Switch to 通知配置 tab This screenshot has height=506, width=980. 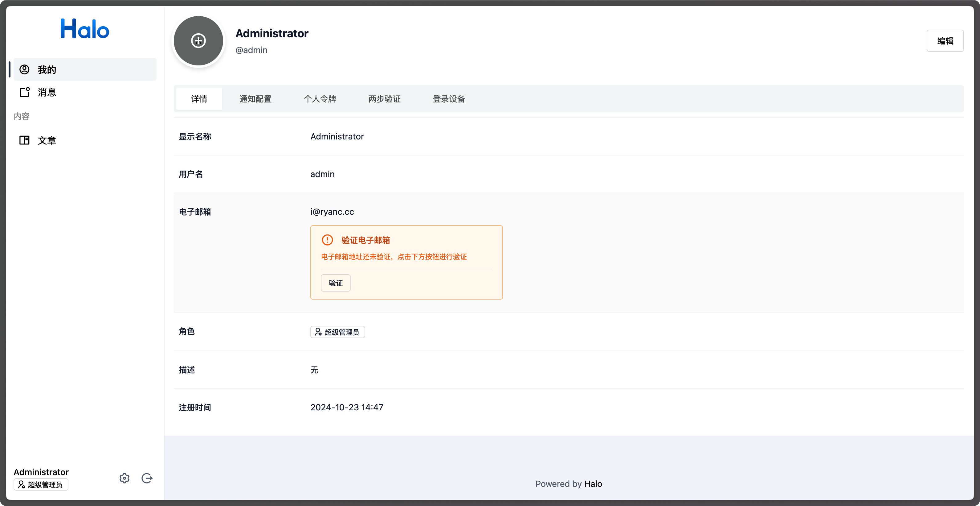tap(255, 99)
